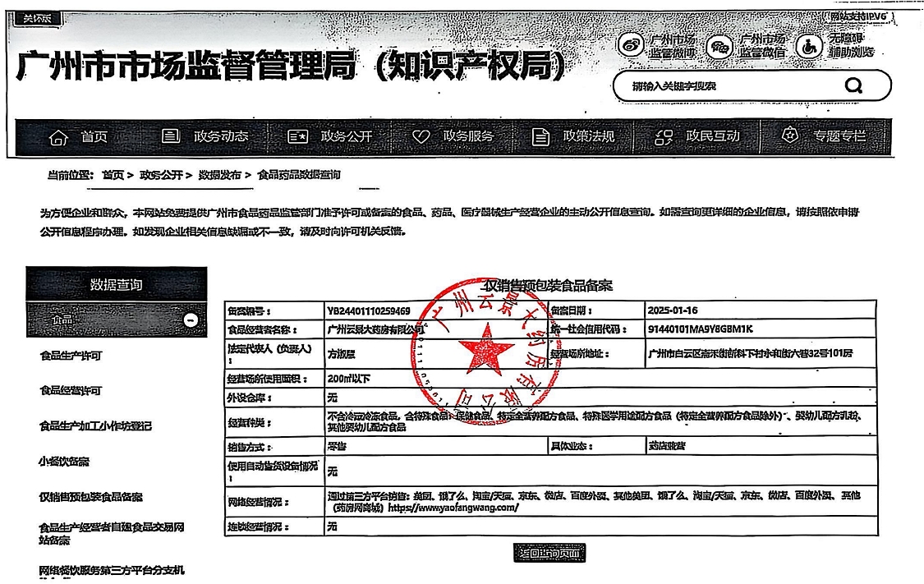Switch to 关怀版 mode at top left
The height and width of the screenshot is (584, 924).
tap(37, 19)
